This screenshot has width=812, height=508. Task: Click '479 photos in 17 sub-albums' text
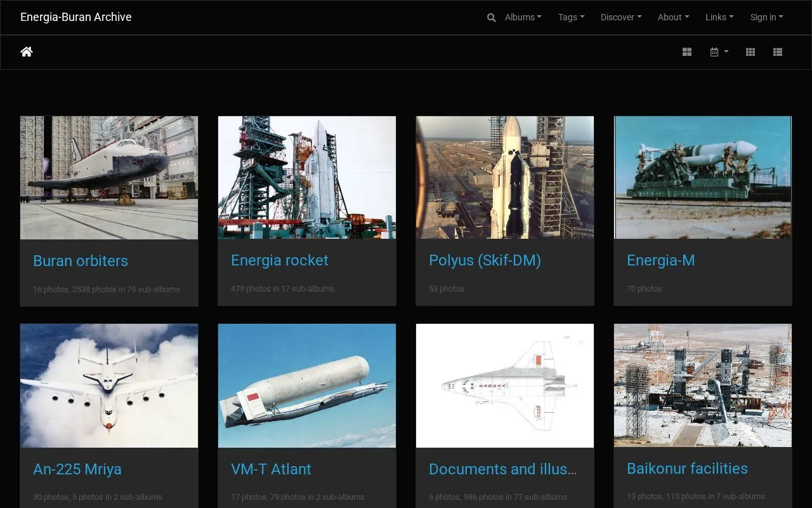click(282, 289)
